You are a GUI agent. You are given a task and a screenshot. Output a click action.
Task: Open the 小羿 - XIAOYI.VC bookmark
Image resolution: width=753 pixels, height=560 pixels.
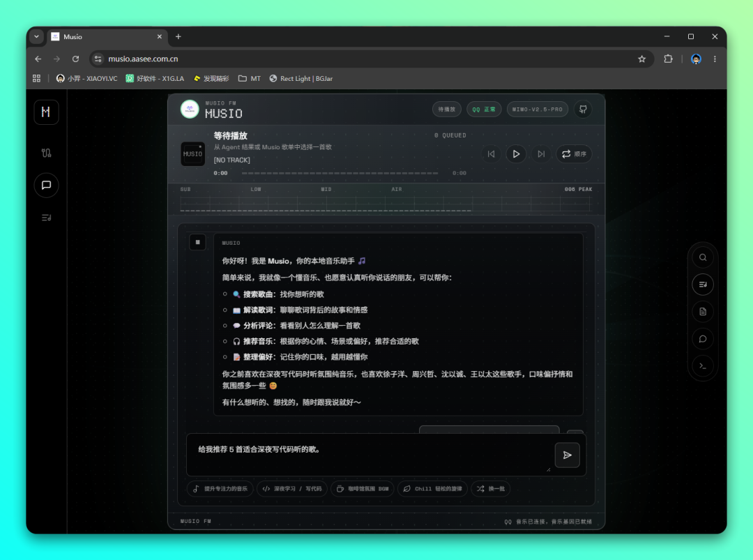pyautogui.click(x=87, y=78)
